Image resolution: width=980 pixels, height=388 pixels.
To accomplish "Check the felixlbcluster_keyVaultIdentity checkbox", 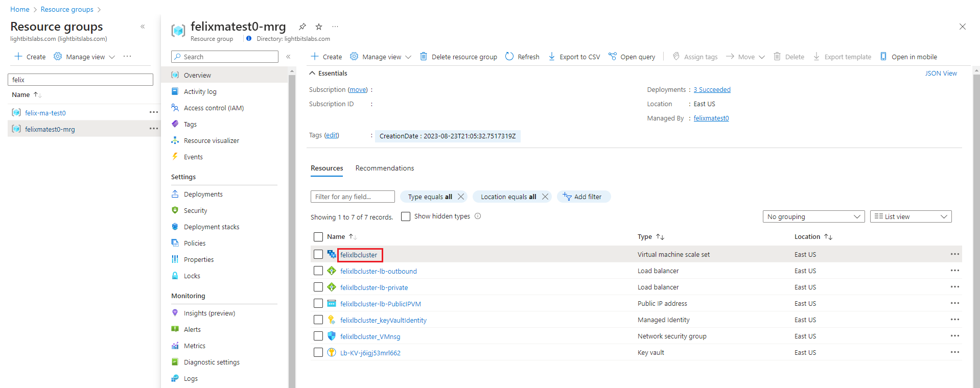I will (318, 320).
